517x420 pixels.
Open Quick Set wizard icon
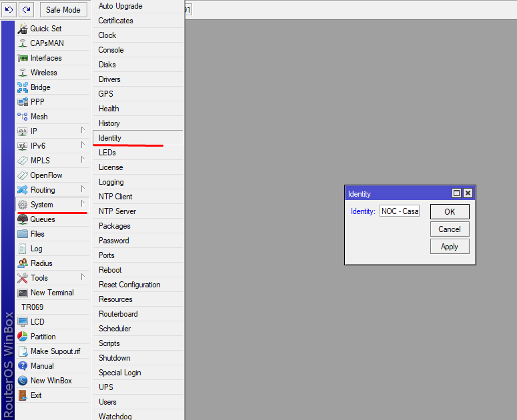point(23,29)
